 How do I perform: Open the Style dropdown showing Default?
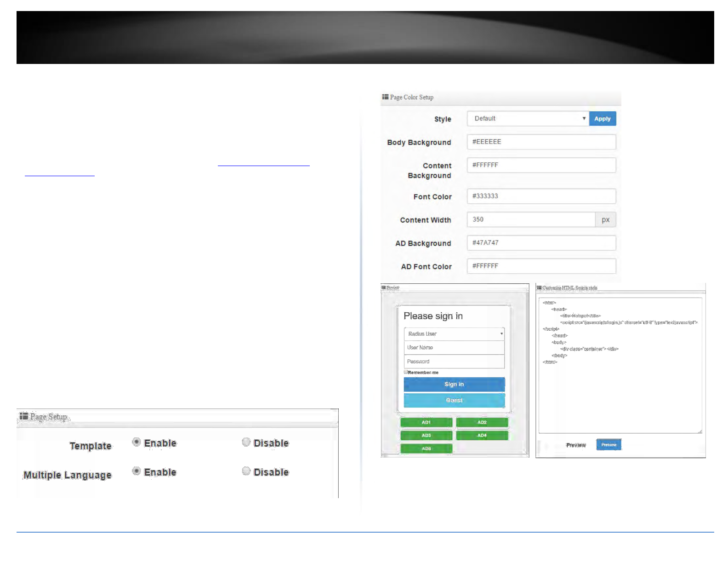point(528,119)
